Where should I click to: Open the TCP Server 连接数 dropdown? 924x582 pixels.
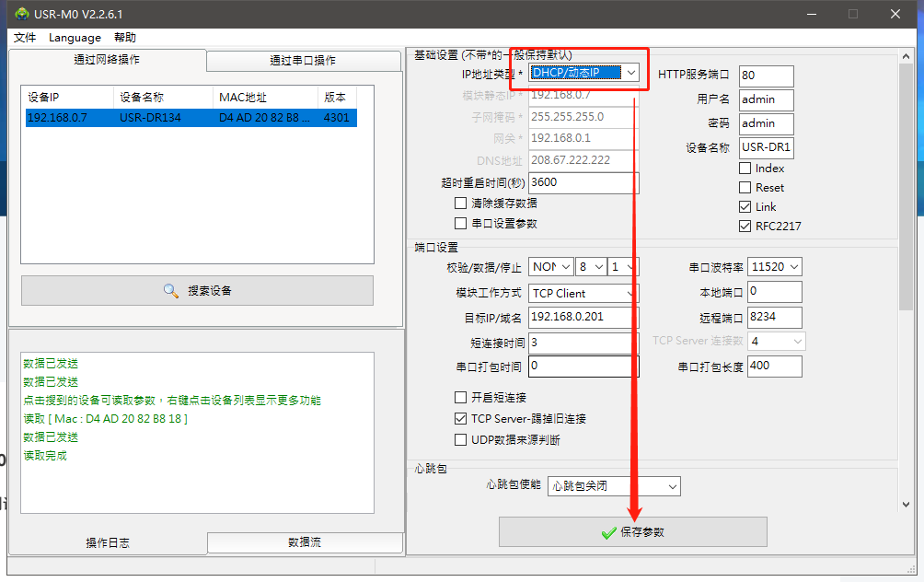click(x=776, y=342)
